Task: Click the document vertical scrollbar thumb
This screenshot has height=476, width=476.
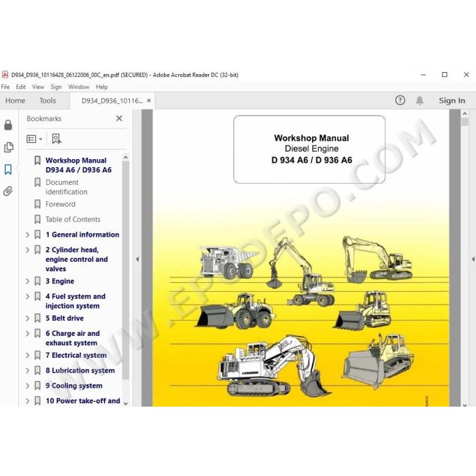Action: (464, 122)
